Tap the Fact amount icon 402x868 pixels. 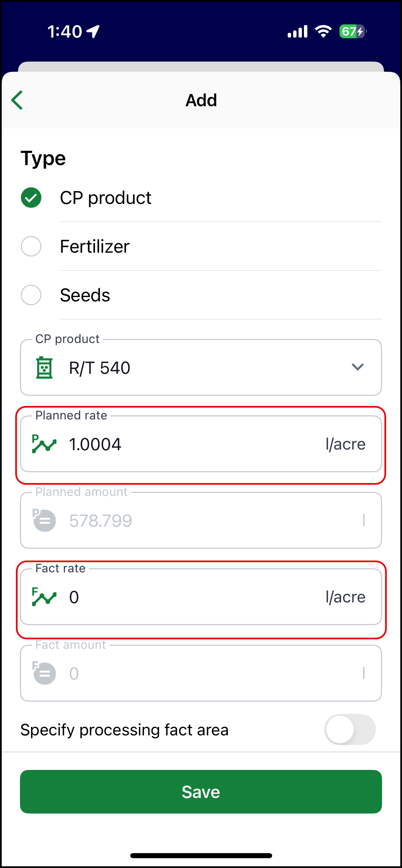[44, 673]
